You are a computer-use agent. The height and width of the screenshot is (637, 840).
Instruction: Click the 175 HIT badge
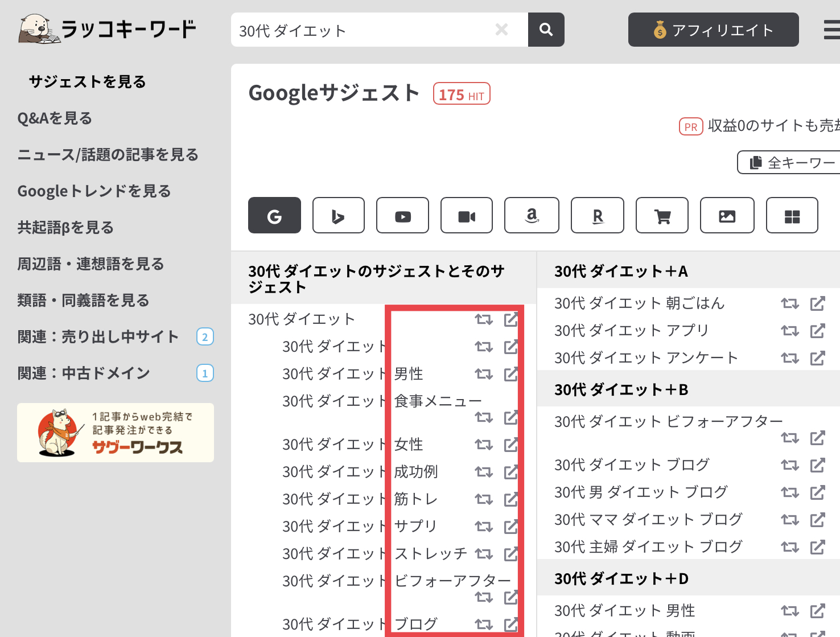pyautogui.click(x=462, y=94)
